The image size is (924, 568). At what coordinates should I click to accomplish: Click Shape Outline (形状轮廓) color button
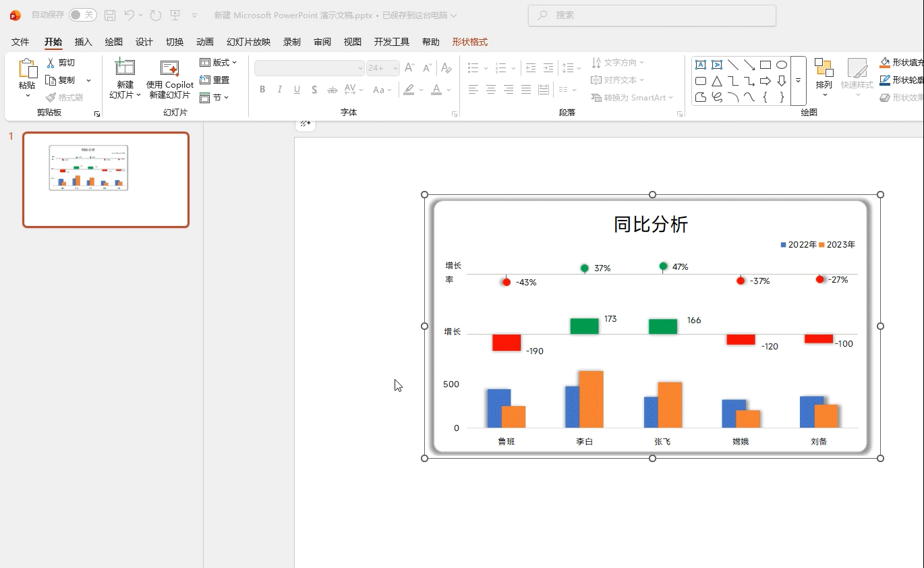pyautogui.click(x=901, y=80)
